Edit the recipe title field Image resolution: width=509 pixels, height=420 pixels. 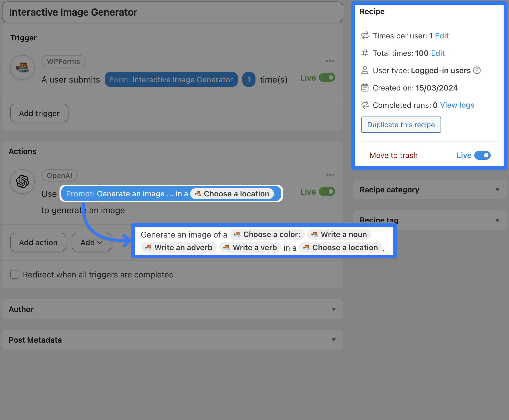pos(172,12)
